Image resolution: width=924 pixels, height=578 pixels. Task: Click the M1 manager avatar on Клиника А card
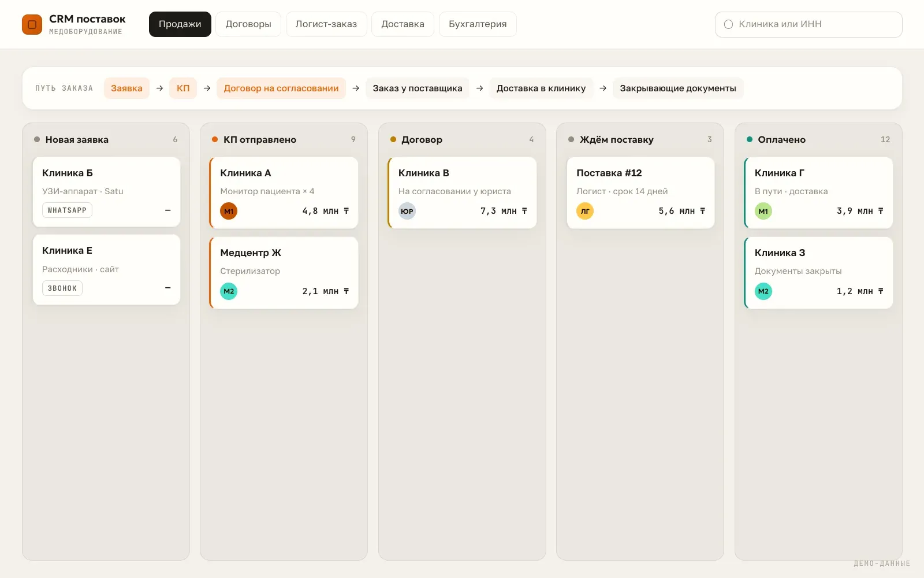click(229, 211)
